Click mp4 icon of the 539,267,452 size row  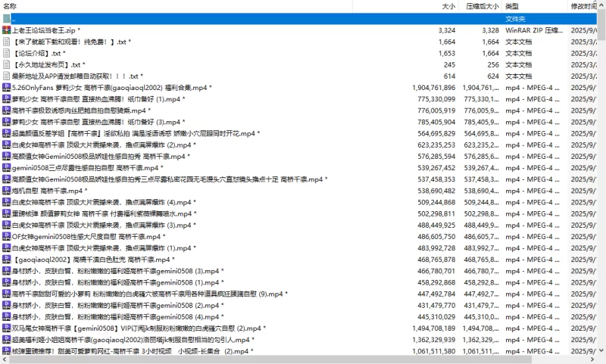[x=6, y=168]
